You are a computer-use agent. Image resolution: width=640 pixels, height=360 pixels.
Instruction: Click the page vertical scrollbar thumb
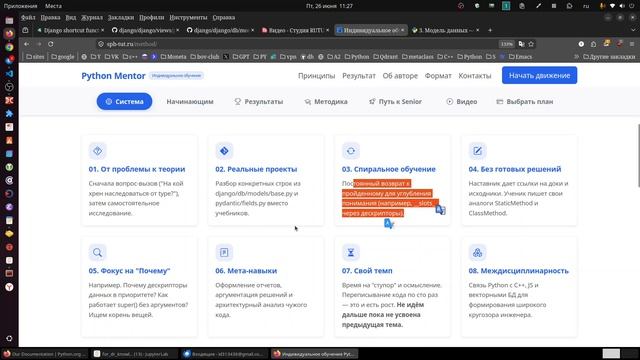(638, 155)
